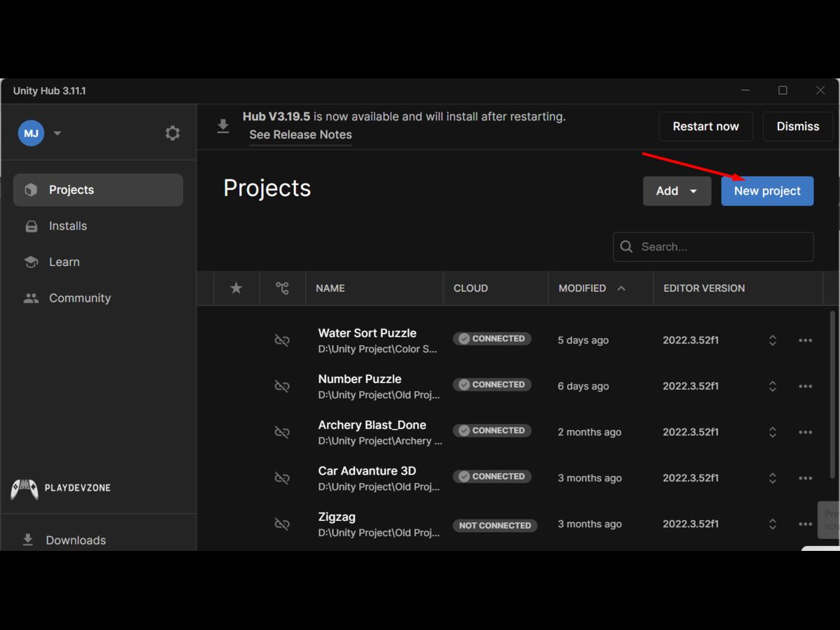Click NOT CONNECTED badge for Zigzag
Image resolution: width=840 pixels, height=630 pixels.
click(x=495, y=525)
